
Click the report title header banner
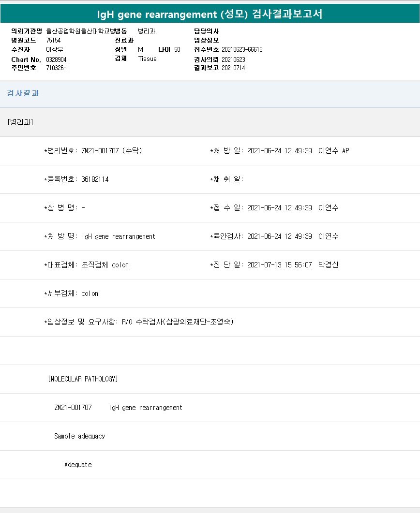tap(210, 14)
